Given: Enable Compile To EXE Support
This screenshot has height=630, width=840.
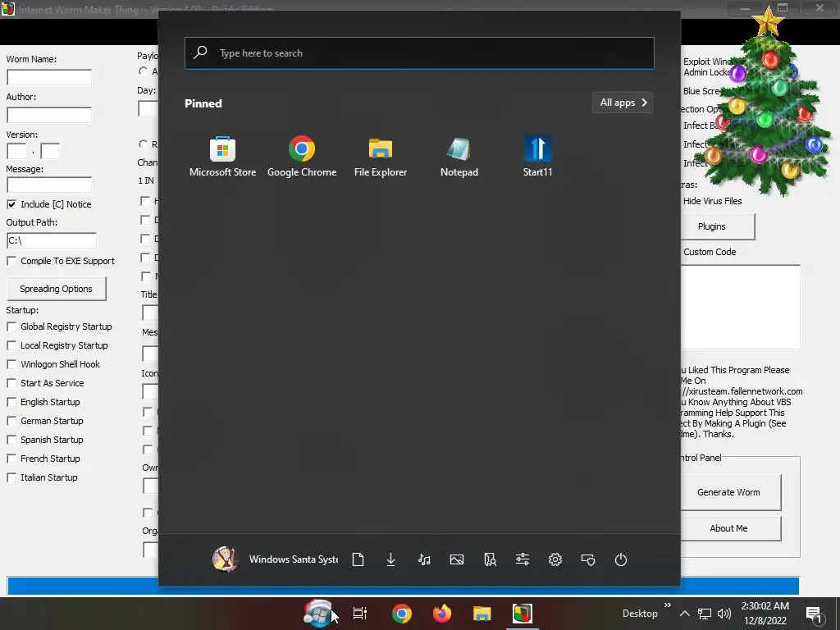Looking at the screenshot, I should 11,261.
